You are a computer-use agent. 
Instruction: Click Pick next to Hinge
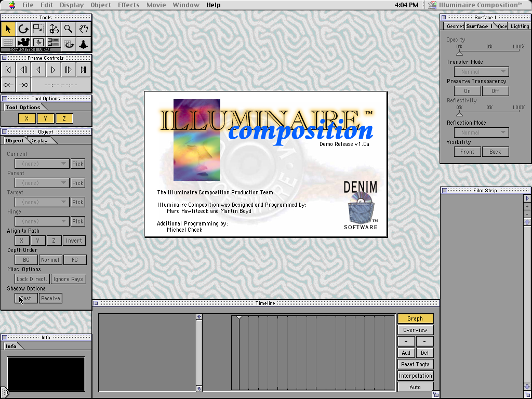(78, 221)
